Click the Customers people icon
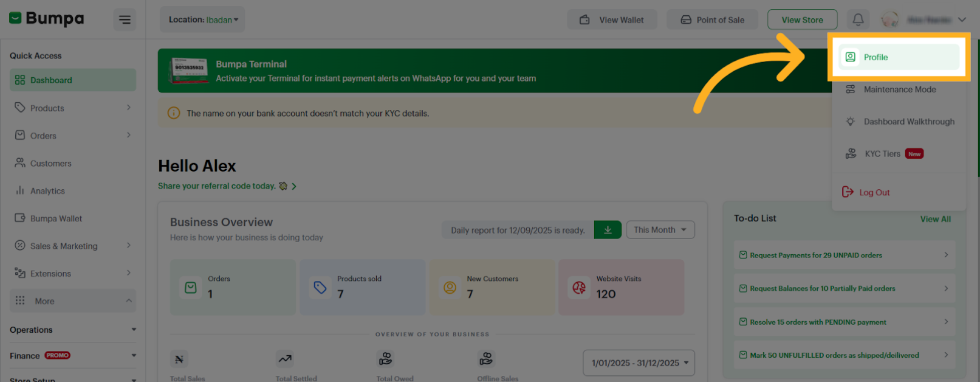Screen dimensions: 980x382 (x=20, y=163)
